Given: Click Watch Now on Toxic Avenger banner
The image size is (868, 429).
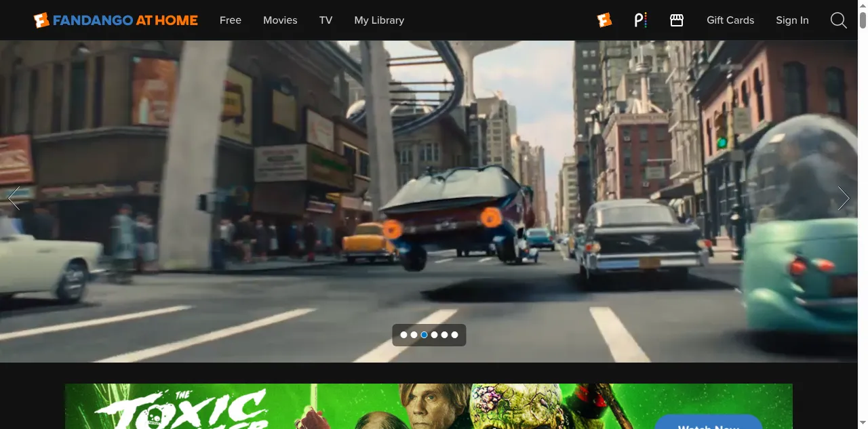Looking at the screenshot, I should [x=709, y=422].
